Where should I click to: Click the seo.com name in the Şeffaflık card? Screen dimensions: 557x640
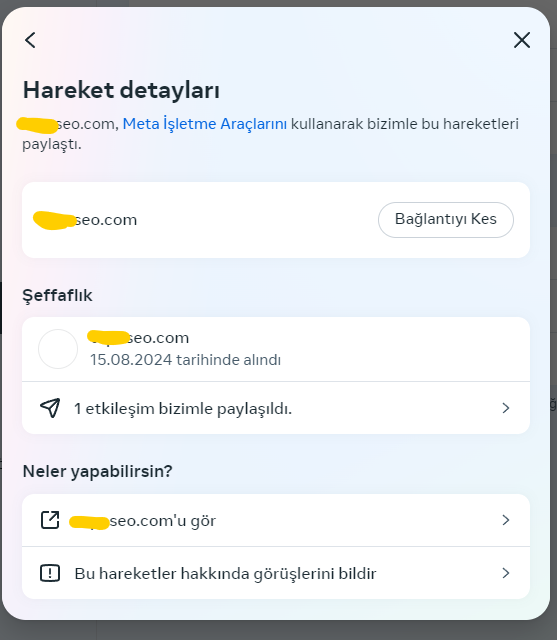(x=139, y=338)
